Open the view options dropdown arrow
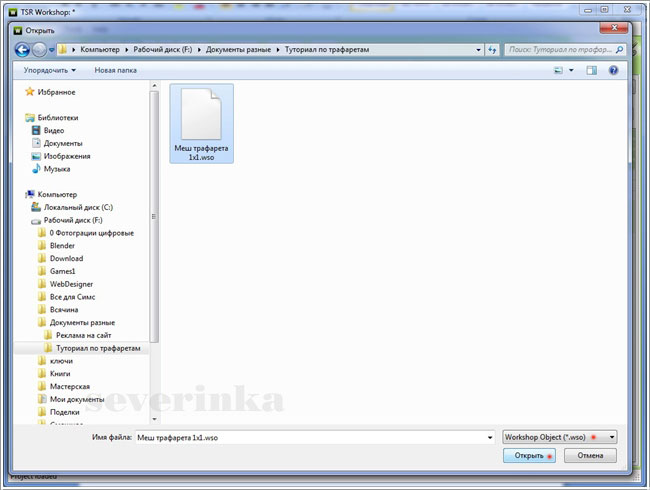Viewport: 650px width, 490px height. (x=571, y=71)
